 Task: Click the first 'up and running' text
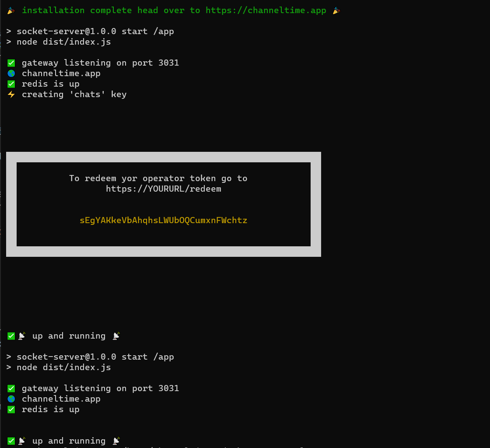point(69,336)
